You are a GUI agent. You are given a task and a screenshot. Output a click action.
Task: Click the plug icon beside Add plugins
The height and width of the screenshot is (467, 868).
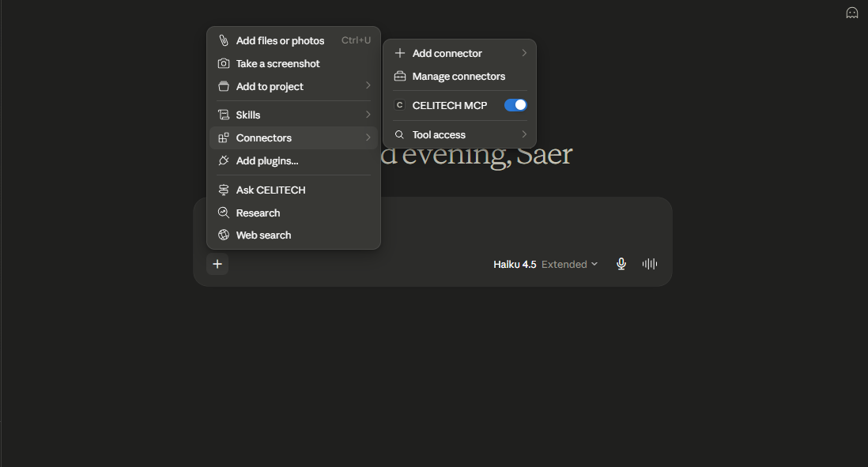tap(224, 160)
